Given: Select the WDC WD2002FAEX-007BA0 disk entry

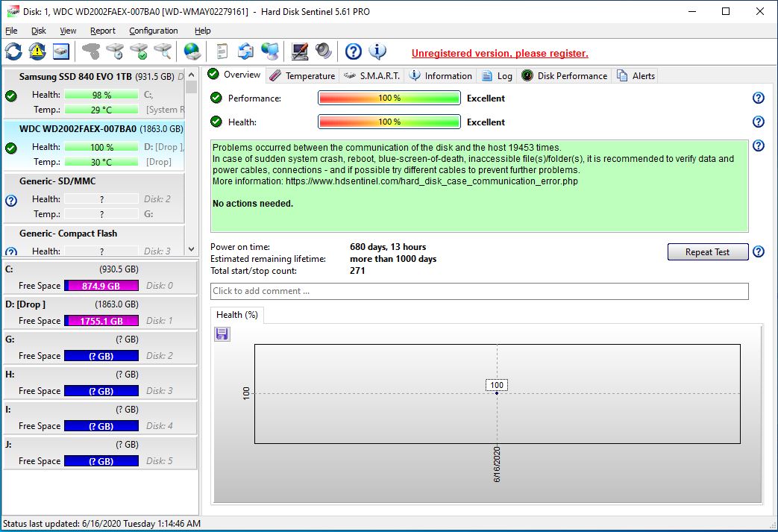Looking at the screenshot, I should (94, 145).
